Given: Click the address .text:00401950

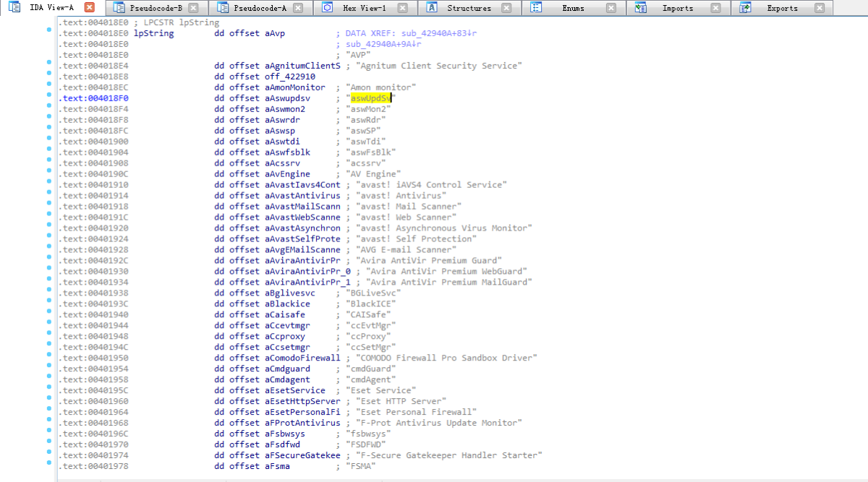Looking at the screenshot, I should [95, 358].
